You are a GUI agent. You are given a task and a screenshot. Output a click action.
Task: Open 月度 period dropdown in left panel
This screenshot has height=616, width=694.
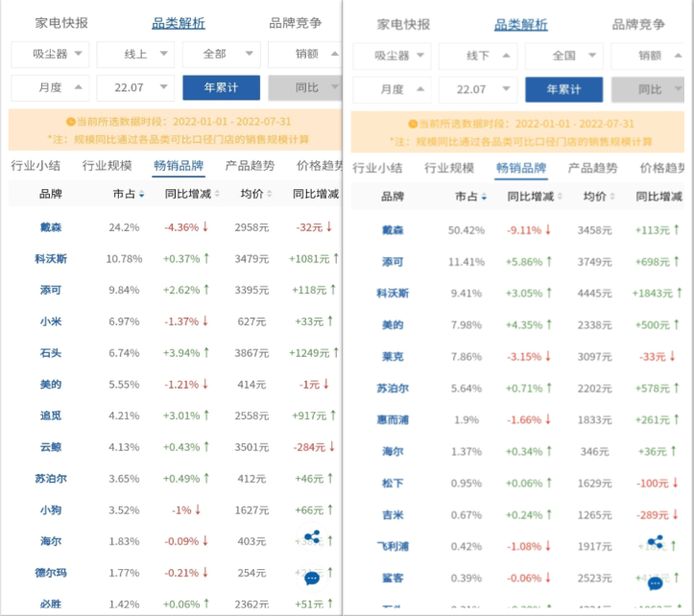50,87
